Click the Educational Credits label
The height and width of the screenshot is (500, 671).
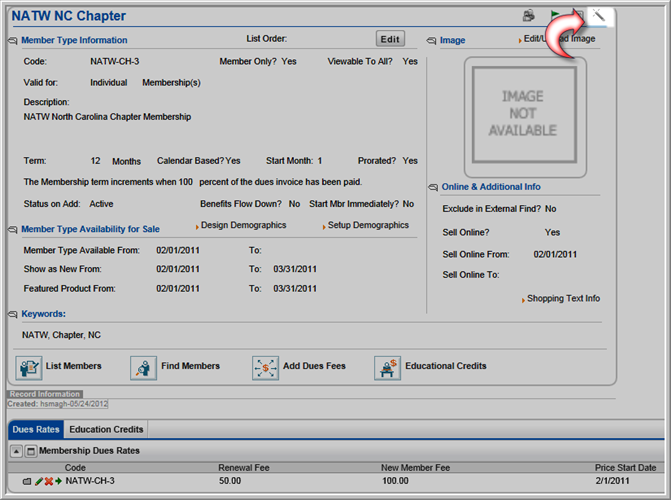tap(446, 366)
